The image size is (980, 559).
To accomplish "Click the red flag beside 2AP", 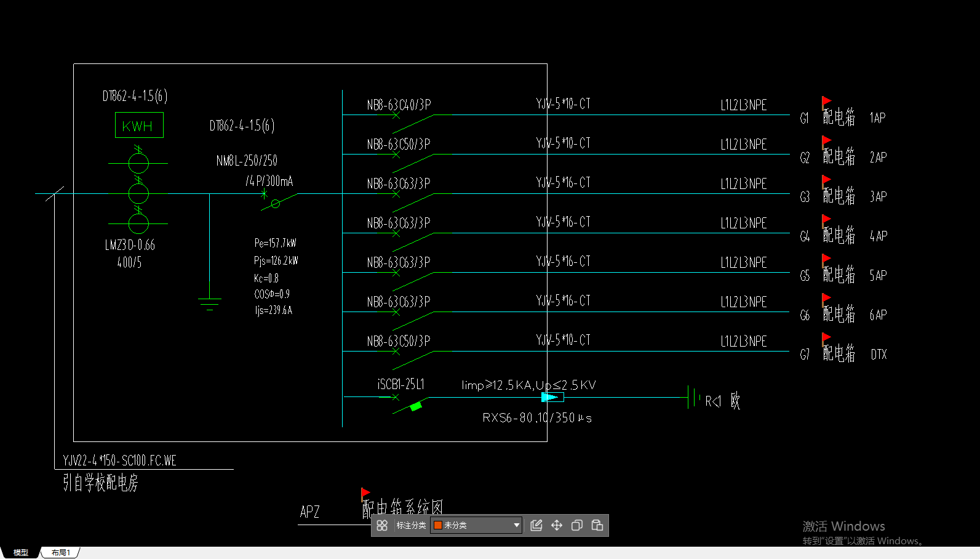I will pyautogui.click(x=826, y=141).
